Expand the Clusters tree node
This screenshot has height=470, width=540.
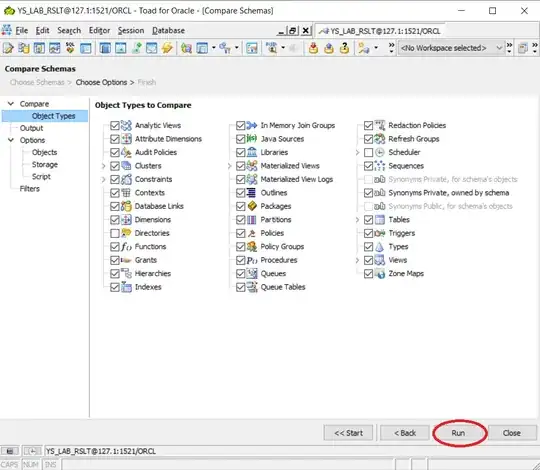103,166
